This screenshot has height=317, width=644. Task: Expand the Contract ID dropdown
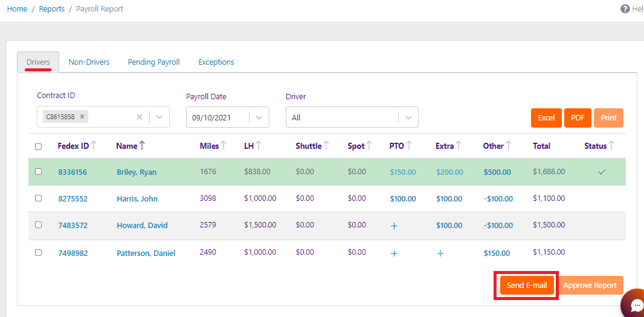tap(159, 117)
